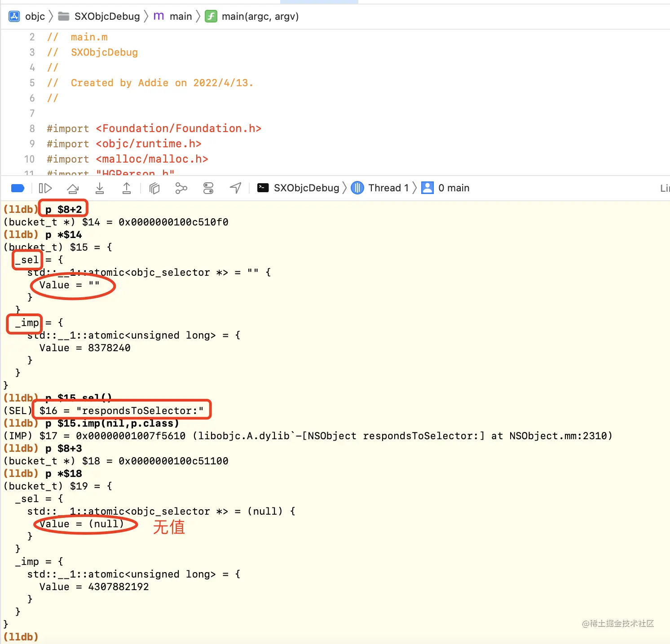Image resolution: width=670 pixels, height=644 pixels.
Task: Open the SXObjcDebug folder breadcrumb in jump bar
Action: (x=99, y=17)
